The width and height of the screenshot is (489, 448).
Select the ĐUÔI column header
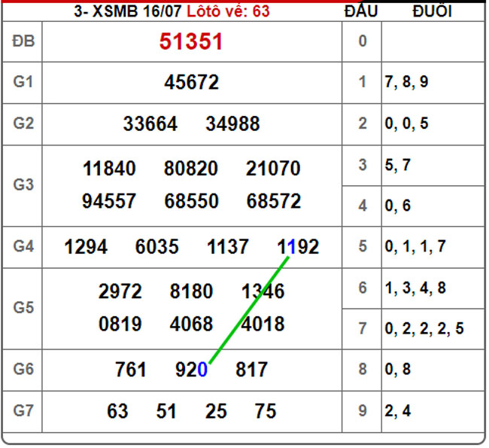coord(433,11)
